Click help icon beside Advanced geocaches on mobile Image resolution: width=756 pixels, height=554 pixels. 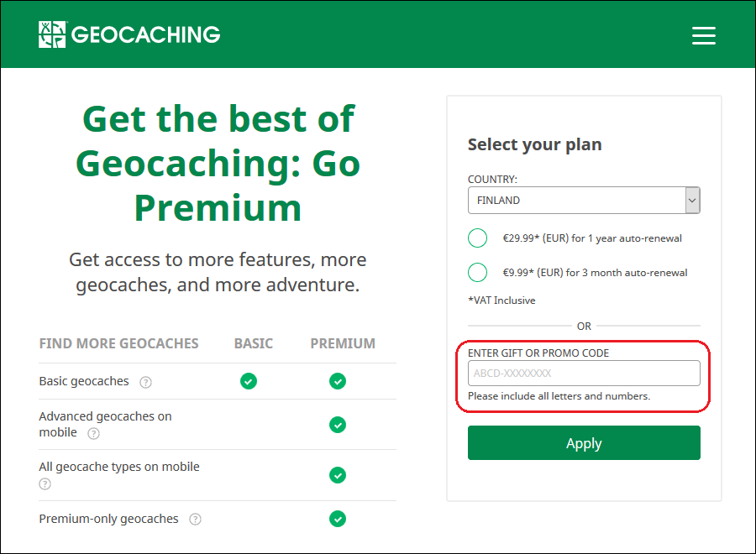click(94, 434)
